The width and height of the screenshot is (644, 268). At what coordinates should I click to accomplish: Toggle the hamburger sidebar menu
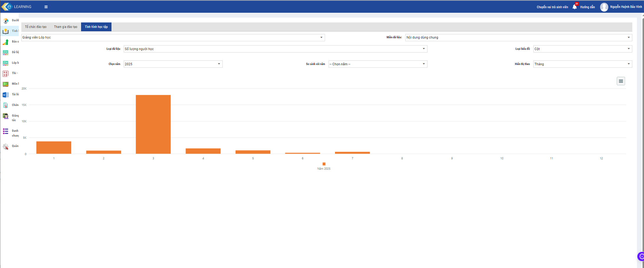(x=46, y=7)
